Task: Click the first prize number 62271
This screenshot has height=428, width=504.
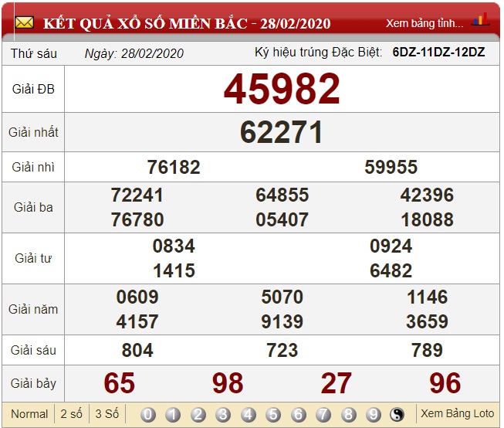Action: [282, 132]
